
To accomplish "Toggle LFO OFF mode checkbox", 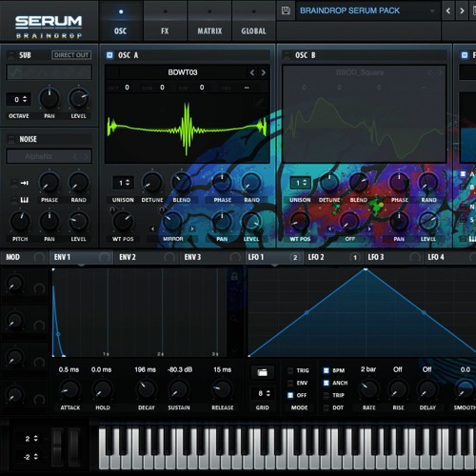I will coord(290,395).
